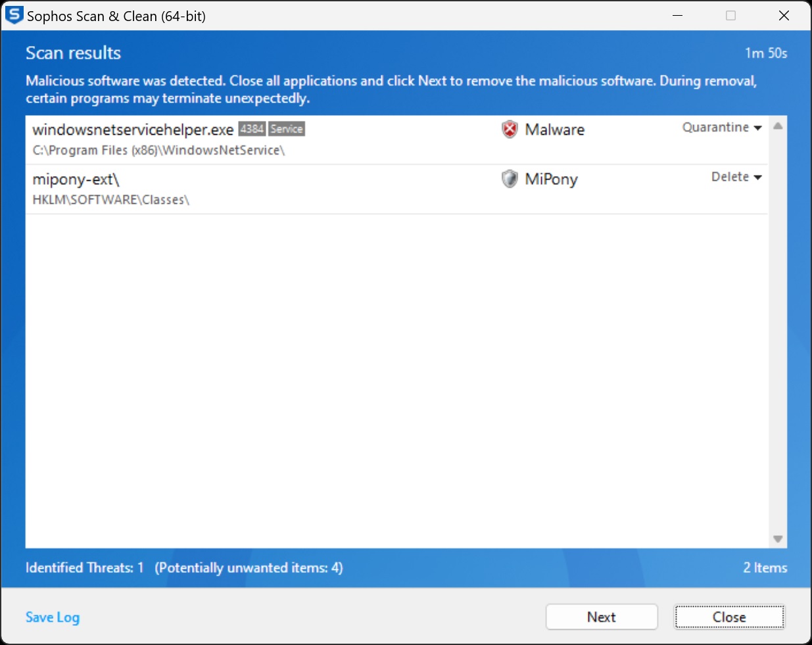The height and width of the screenshot is (645, 812).
Task: Click the grey MiPony shield icon
Action: click(510, 179)
